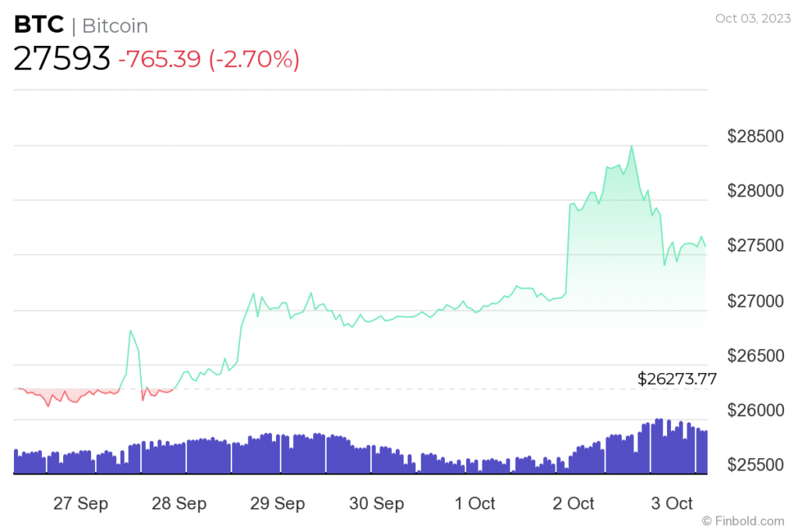Select the 27 Sep date marker
The image size is (798, 532).
tap(80, 503)
